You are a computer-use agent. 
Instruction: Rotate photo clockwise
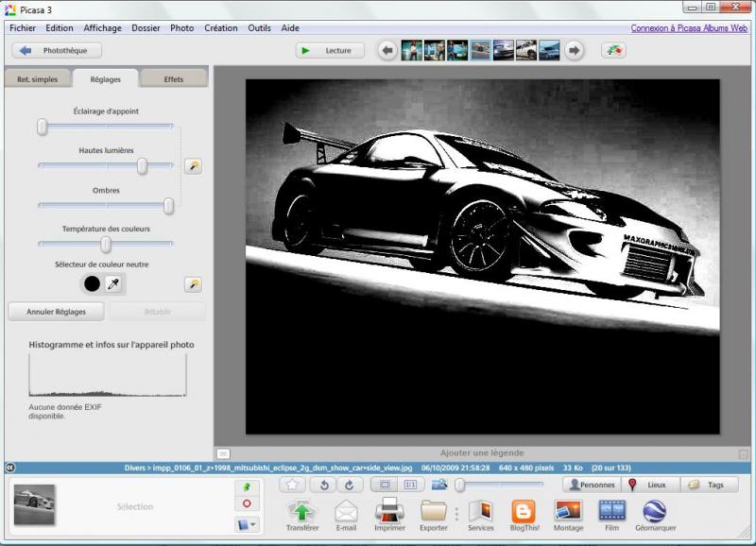350,485
